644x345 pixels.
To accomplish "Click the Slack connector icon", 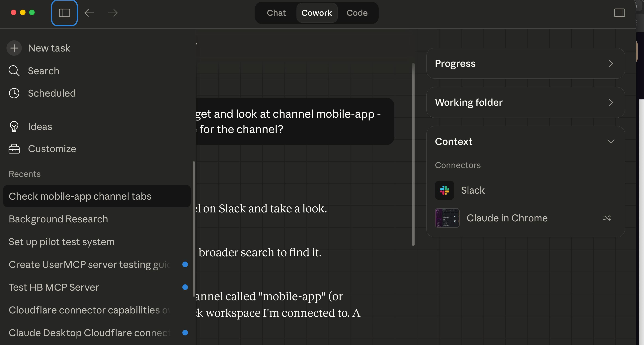I will click(444, 190).
